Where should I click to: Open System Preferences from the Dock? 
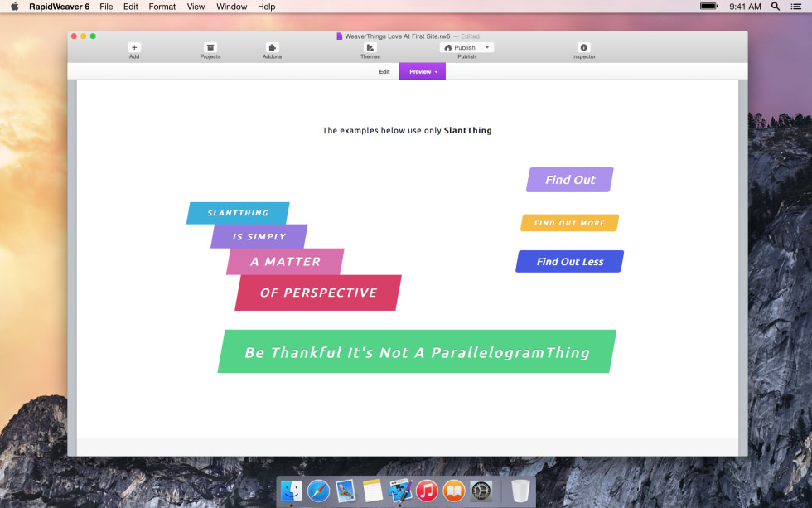coord(481,491)
